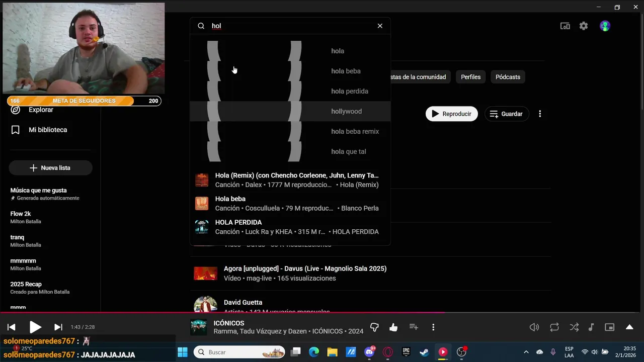Dislike the current song

[374, 327]
